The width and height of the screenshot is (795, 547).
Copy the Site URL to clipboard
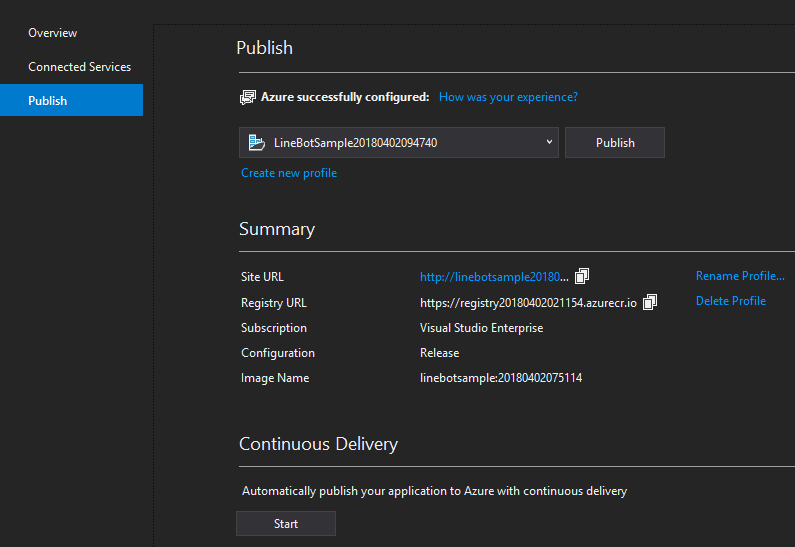pyautogui.click(x=582, y=276)
